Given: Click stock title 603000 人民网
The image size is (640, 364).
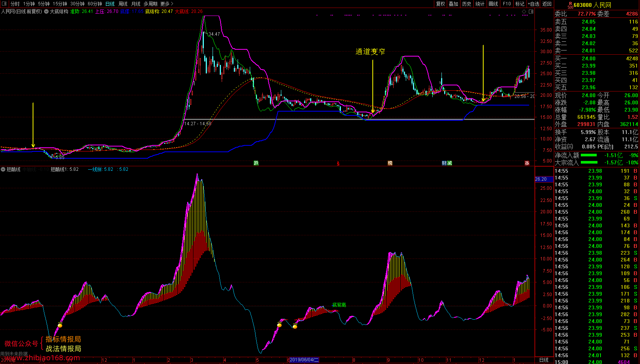Looking at the screenshot, I should [593, 5].
